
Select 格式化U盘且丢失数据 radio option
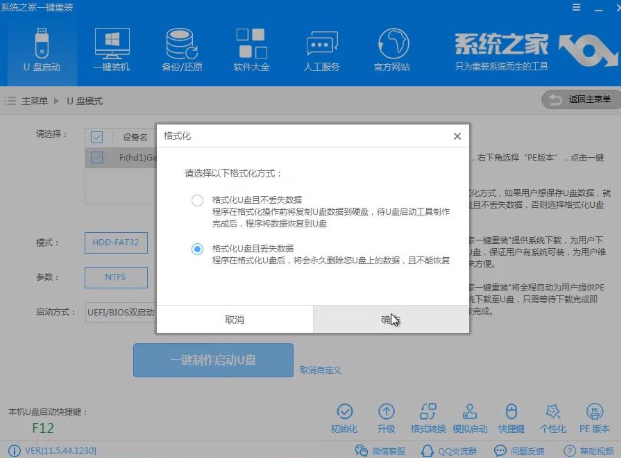[x=197, y=249]
